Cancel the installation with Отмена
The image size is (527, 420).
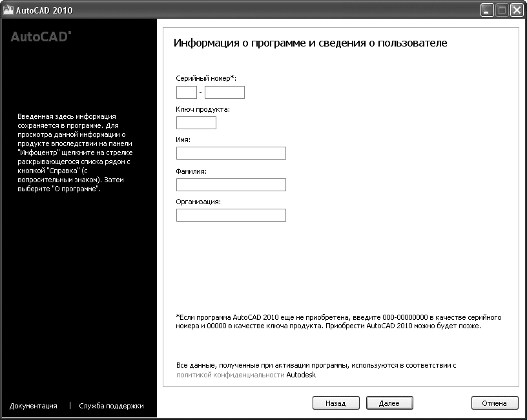click(495, 403)
